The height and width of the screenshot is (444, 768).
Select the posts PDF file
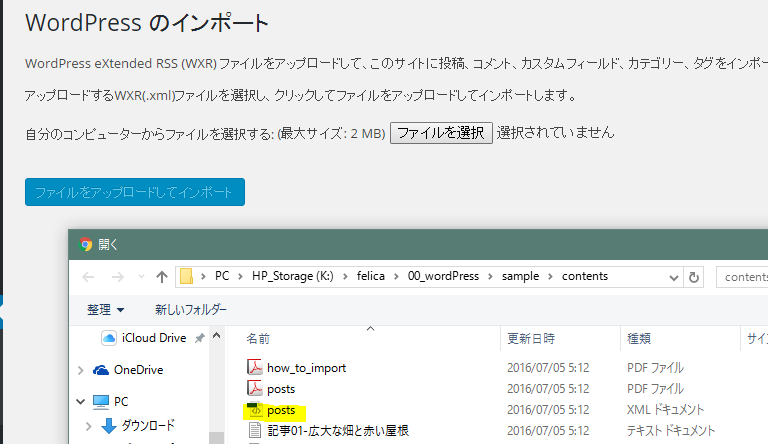click(281, 389)
